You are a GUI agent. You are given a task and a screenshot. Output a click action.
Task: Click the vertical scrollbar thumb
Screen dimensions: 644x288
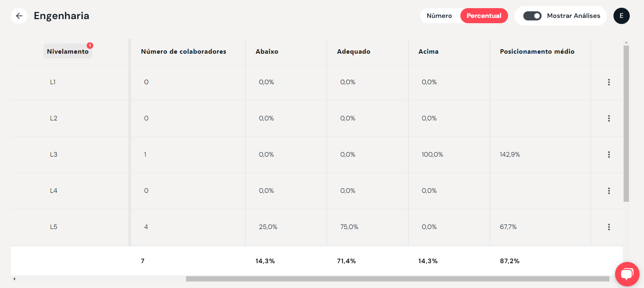[626, 124]
